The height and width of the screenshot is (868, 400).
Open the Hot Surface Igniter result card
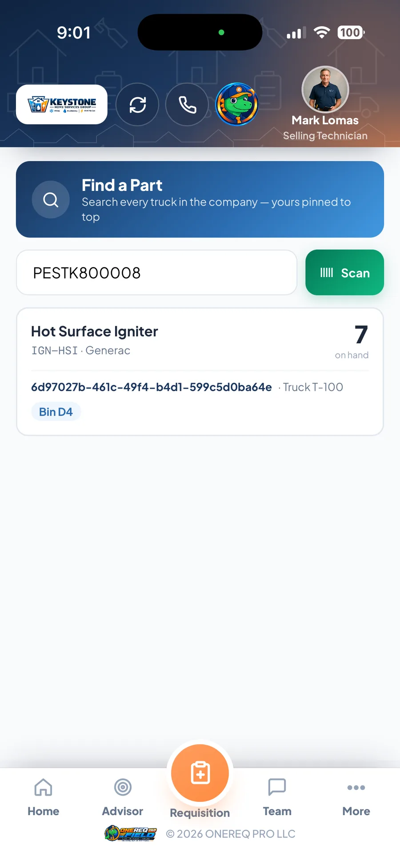(200, 372)
